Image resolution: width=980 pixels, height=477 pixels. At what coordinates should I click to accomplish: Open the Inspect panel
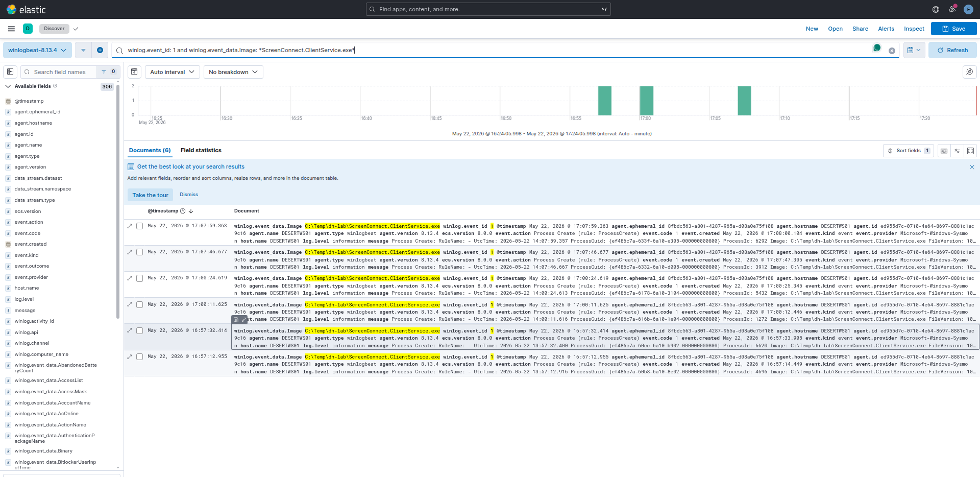point(914,29)
